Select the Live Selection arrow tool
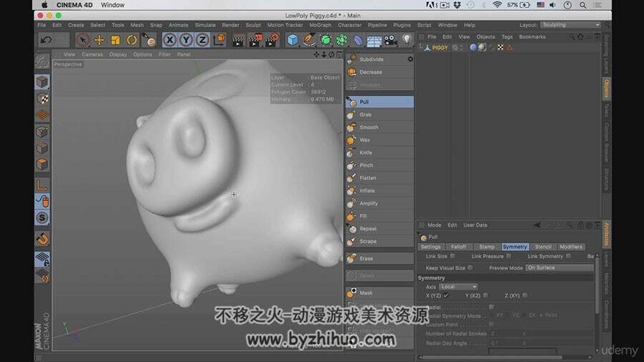The height and width of the screenshot is (362, 644). click(x=82, y=40)
